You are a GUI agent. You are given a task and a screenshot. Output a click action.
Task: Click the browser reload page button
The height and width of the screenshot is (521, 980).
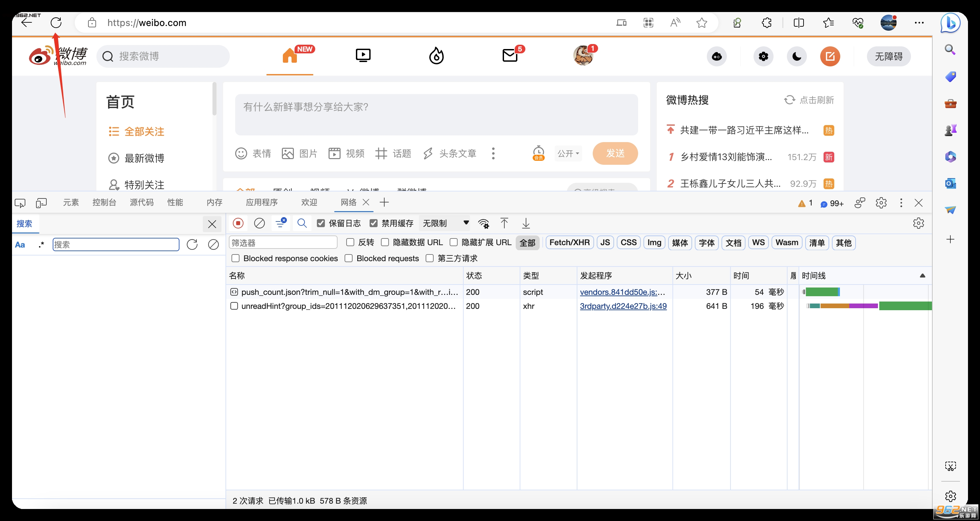click(x=56, y=23)
